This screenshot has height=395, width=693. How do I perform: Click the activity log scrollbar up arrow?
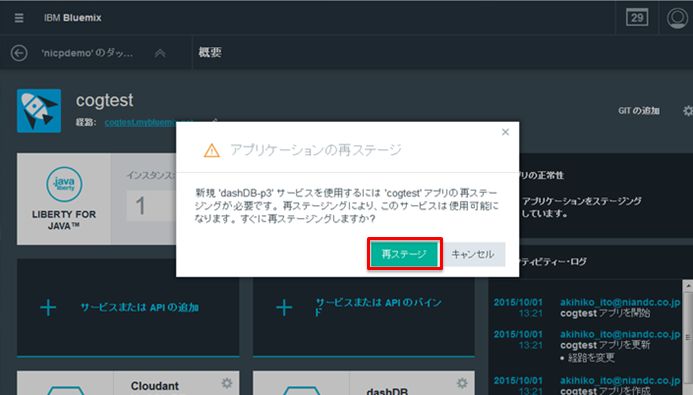click(x=688, y=286)
